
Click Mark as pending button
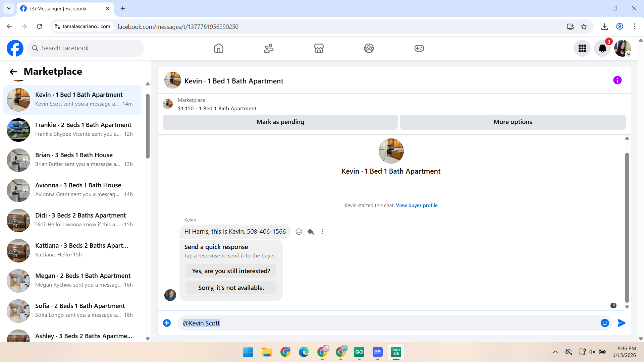(280, 122)
